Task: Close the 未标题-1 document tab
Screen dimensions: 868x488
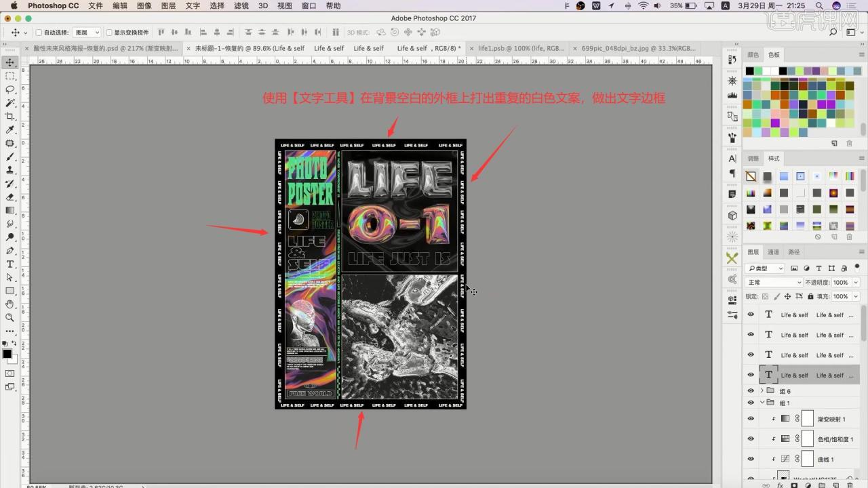Action: (189, 48)
